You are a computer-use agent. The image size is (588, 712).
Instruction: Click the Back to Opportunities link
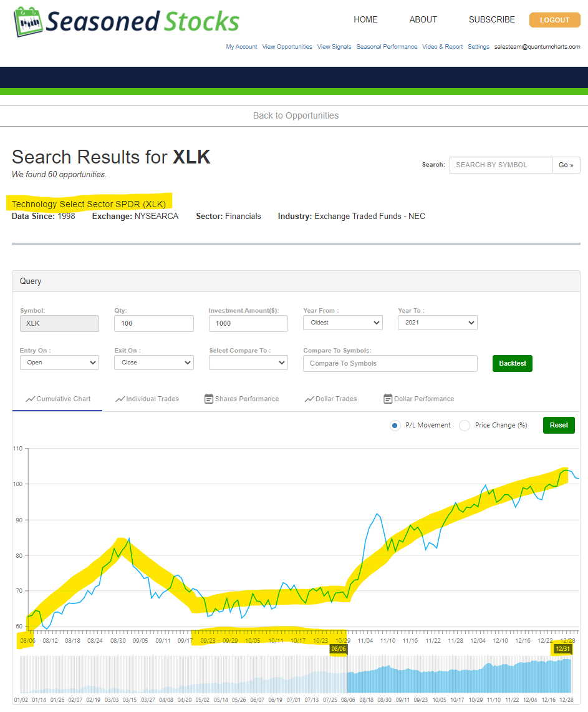(x=296, y=115)
